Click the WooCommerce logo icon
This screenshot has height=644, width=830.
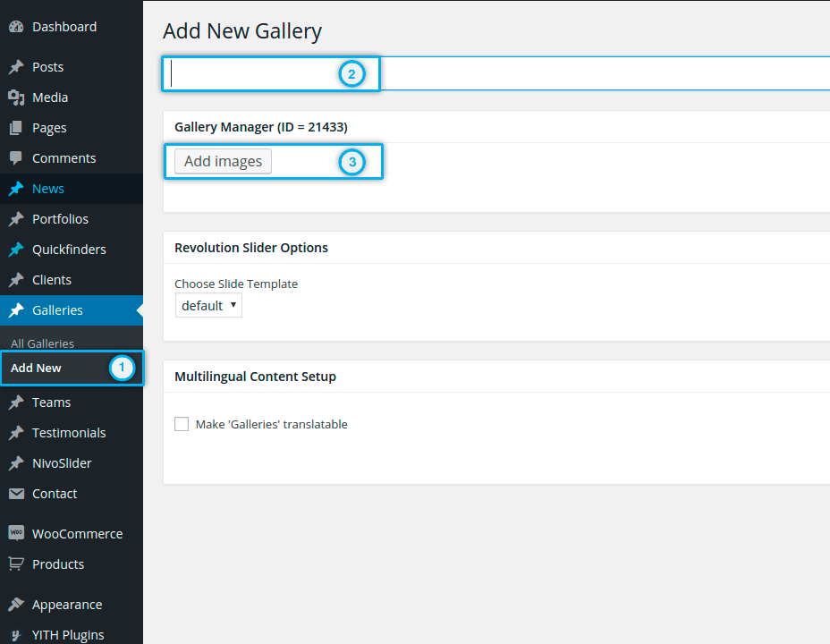[16, 533]
